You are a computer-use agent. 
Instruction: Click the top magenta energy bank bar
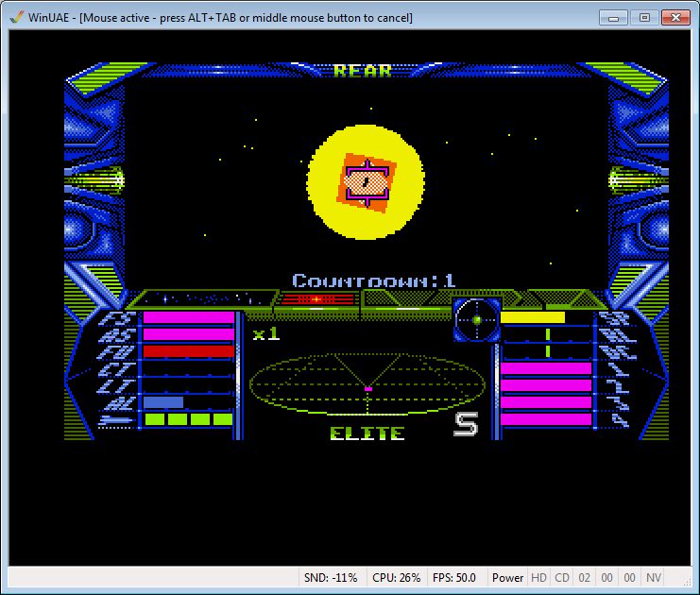point(546,368)
